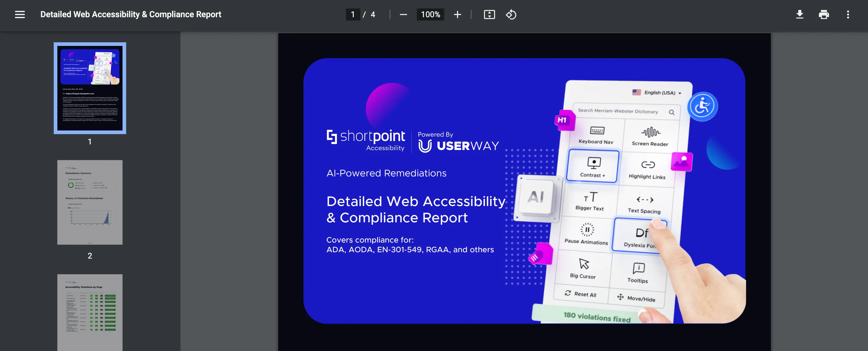Click the Text Spacing tile
The image size is (868, 351).
point(644,204)
